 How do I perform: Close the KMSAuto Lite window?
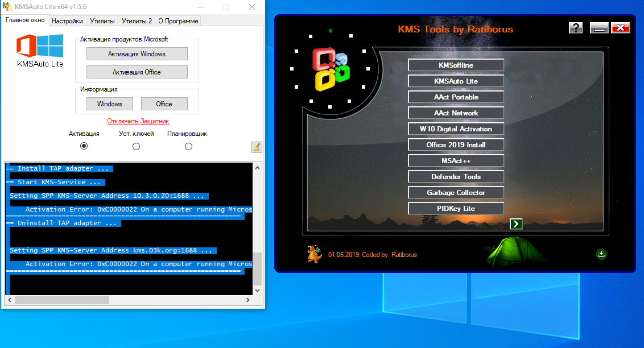pos(252,7)
